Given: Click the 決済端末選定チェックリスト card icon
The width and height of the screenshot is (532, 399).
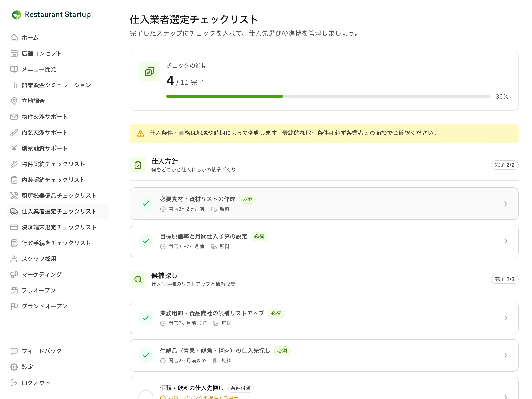Looking at the screenshot, I should coord(14,227).
